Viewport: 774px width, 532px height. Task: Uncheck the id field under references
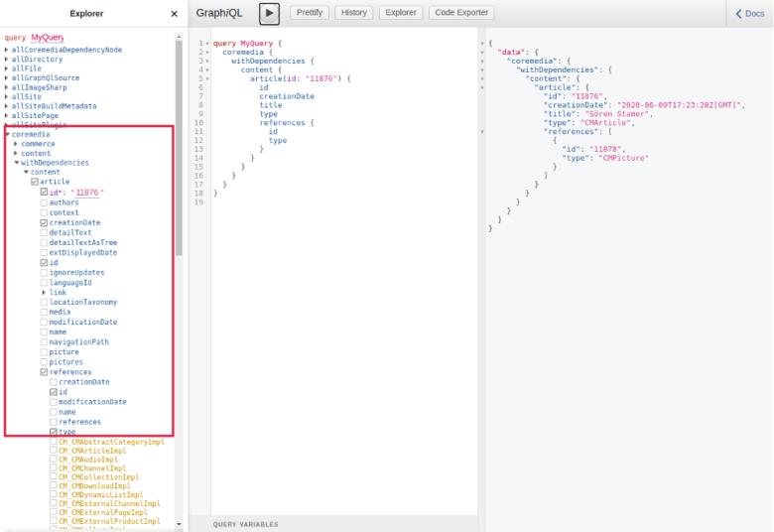tap(54, 392)
